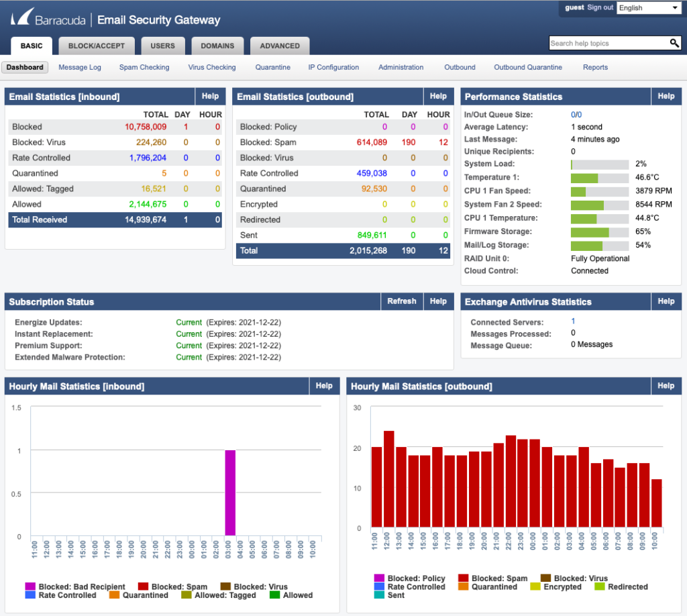Open the English language dropdown
687x616 pixels.
(648, 7)
